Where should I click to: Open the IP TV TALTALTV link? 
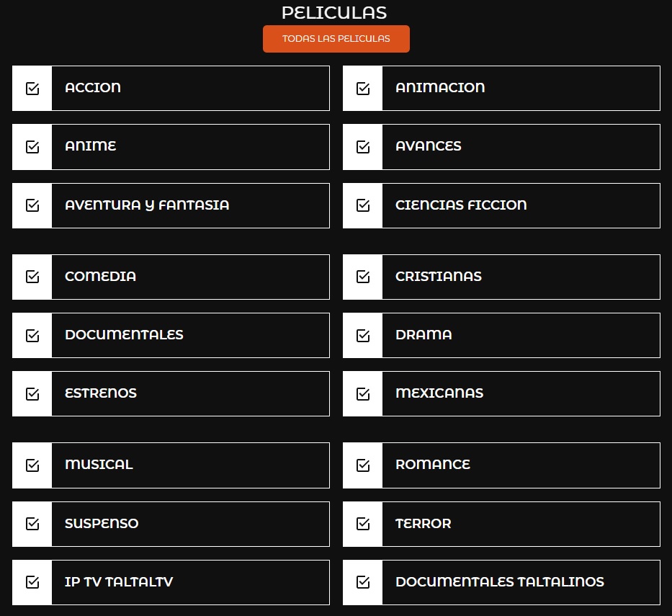[x=119, y=582]
